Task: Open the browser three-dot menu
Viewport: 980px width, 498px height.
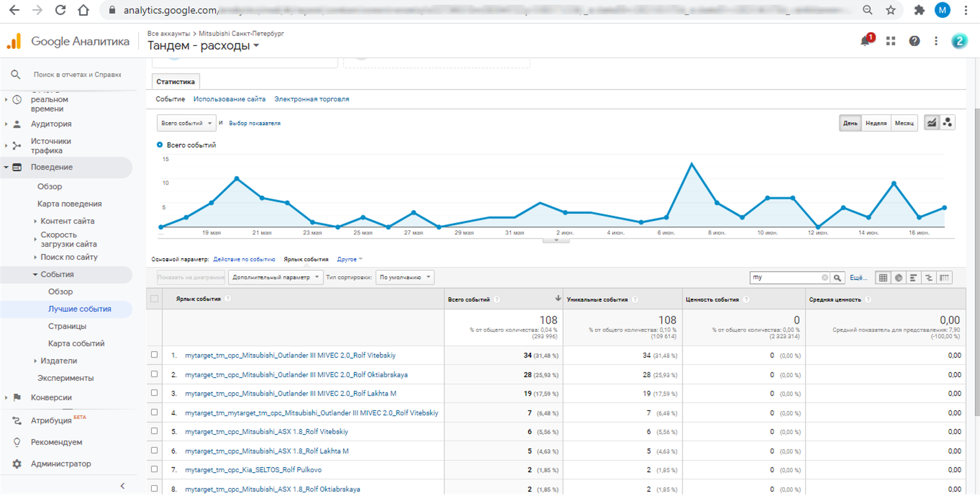Action: coord(966,10)
